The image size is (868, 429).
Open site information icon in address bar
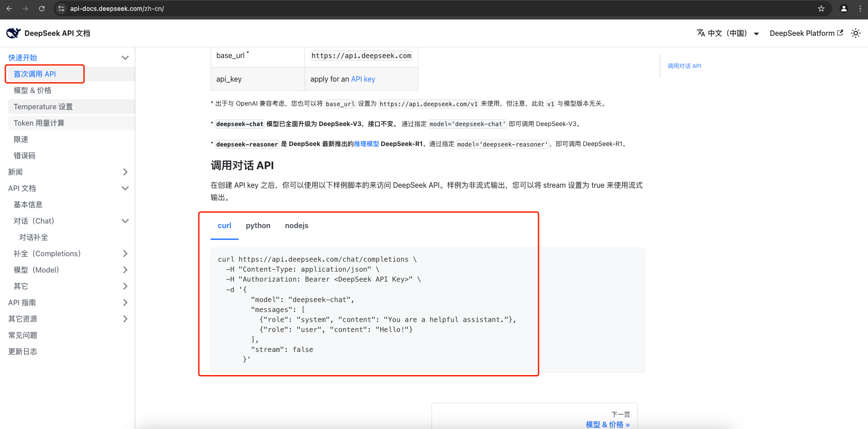point(61,9)
